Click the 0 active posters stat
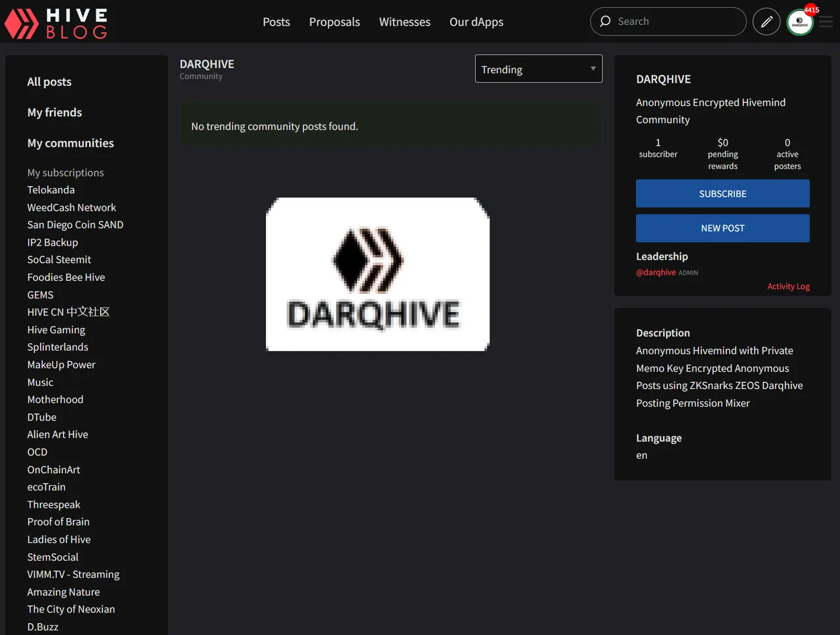This screenshot has width=840, height=635. tap(787, 154)
